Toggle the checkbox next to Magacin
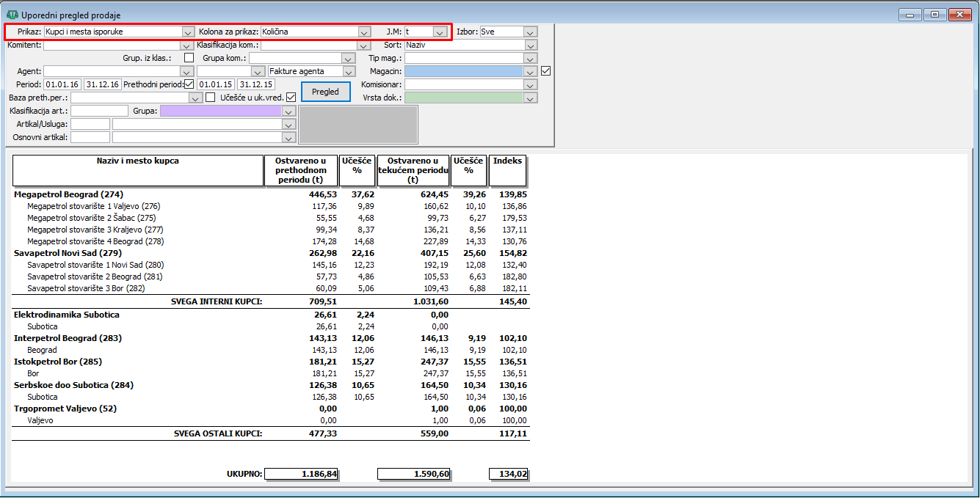Image resolution: width=980 pixels, height=498 pixels. [545, 71]
